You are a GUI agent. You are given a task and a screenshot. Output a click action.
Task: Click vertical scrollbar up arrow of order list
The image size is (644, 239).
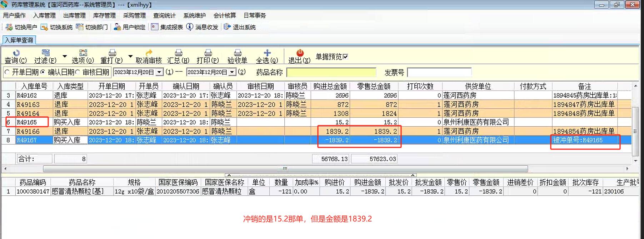tap(635, 86)
